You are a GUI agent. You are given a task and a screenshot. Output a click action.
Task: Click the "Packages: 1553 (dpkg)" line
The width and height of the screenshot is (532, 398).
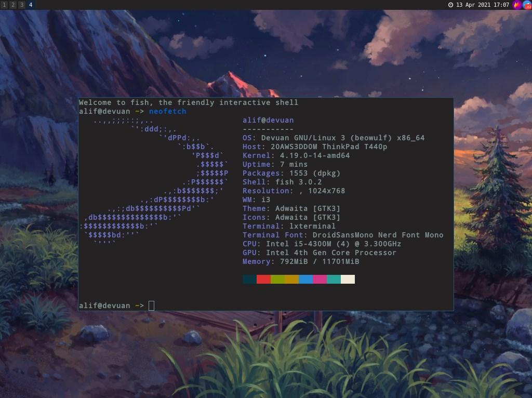coord(291,173)
